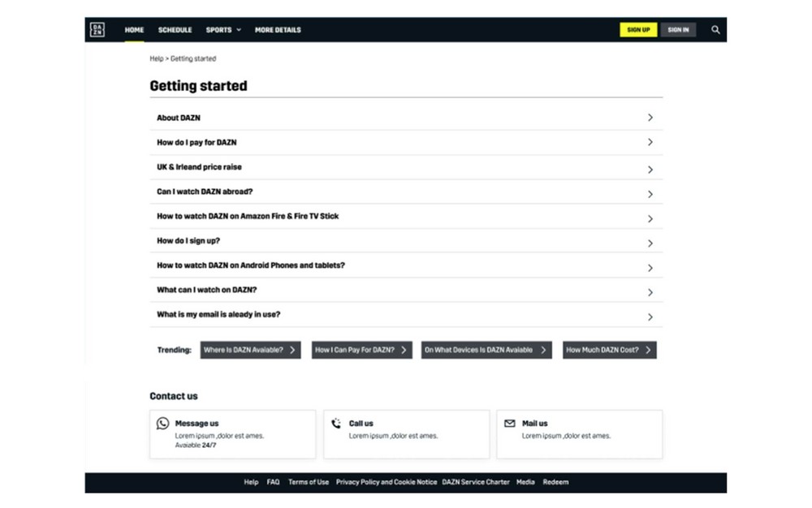The width and height of the screenshot is (812, 508).
Task: Go to the Home nav item
Action: click(x=134, y=30)
